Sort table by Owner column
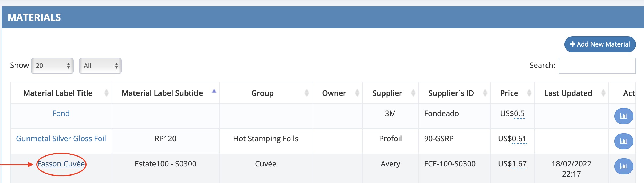 (357, 93)
